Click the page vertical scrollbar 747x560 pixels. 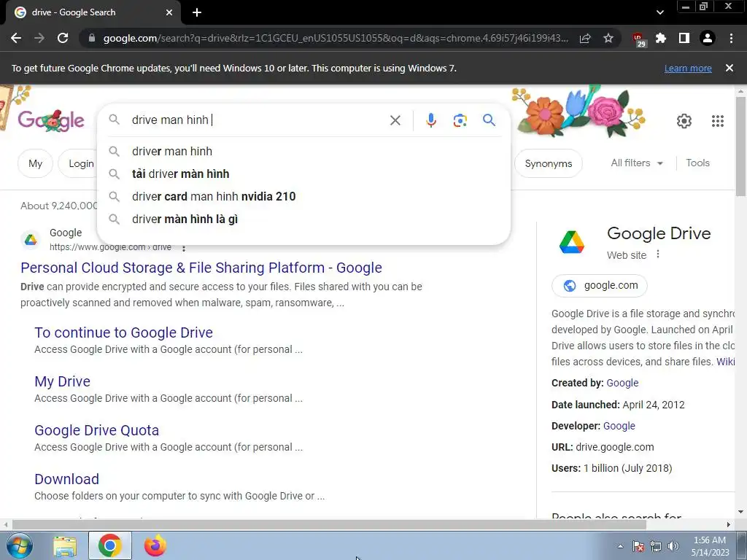pos(740,146)
